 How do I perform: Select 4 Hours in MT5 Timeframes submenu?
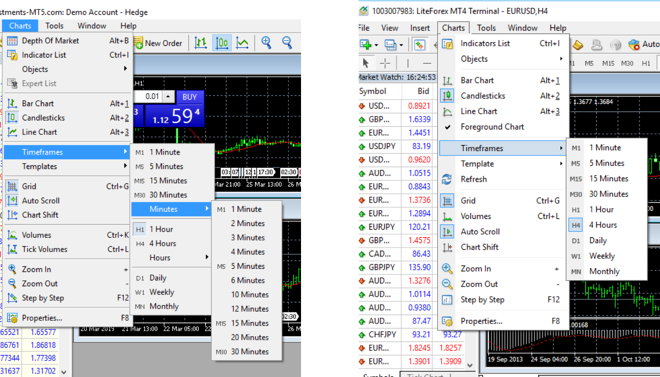point(171,244)
